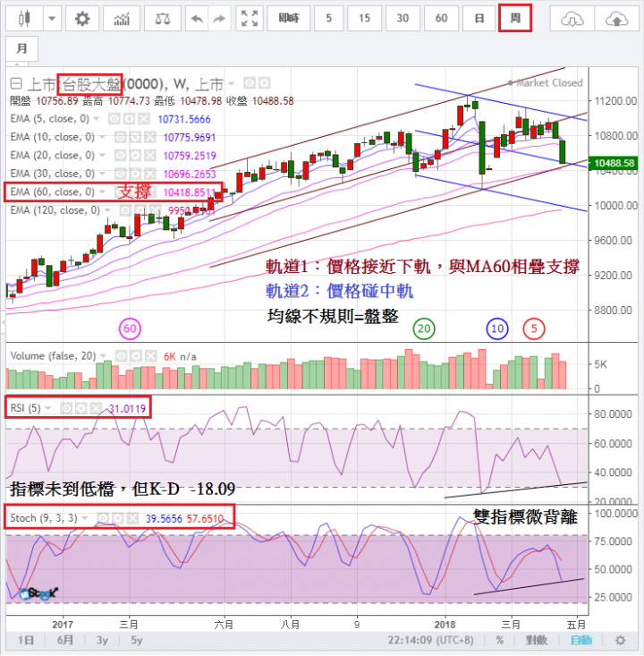644x656 pixels.
Task: Open RSI (5) settings gear
Action: [x=81, y=408]
